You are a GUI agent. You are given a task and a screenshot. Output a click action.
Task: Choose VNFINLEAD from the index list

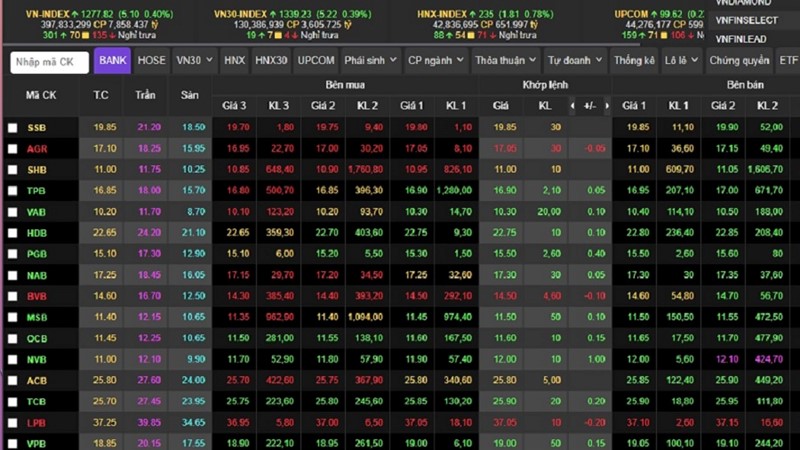741,39
